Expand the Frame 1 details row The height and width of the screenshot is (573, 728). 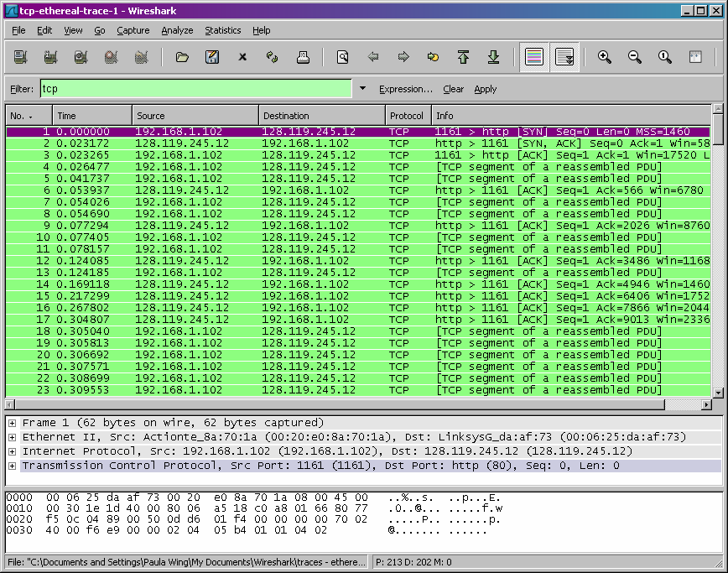[x=12, y=423]
